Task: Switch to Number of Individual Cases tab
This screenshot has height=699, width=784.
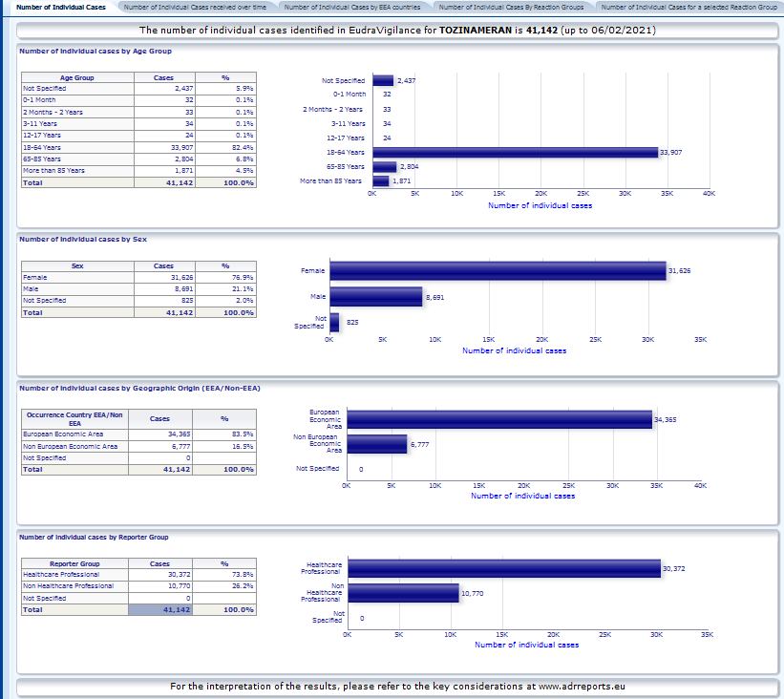Action: tap(58, 7)
